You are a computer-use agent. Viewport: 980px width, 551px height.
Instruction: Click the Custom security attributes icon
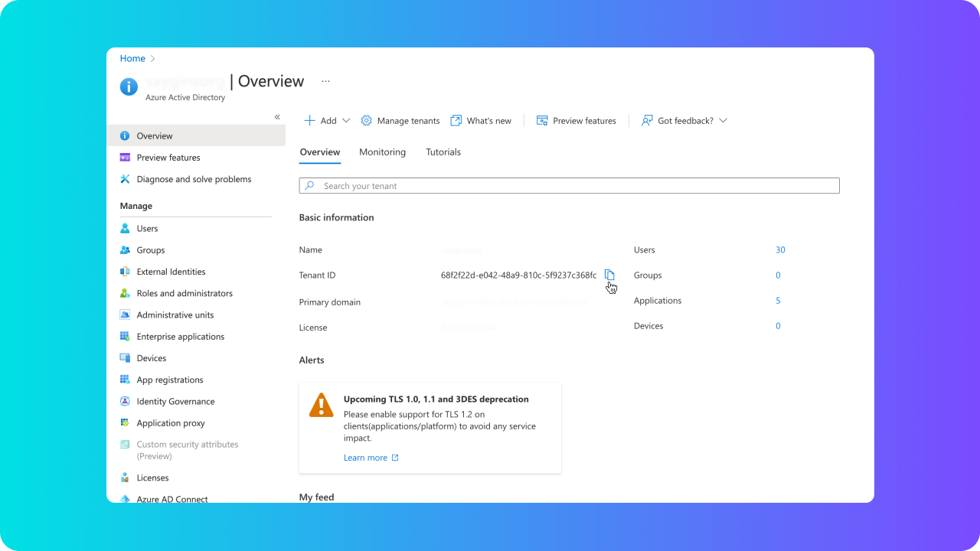125,445
